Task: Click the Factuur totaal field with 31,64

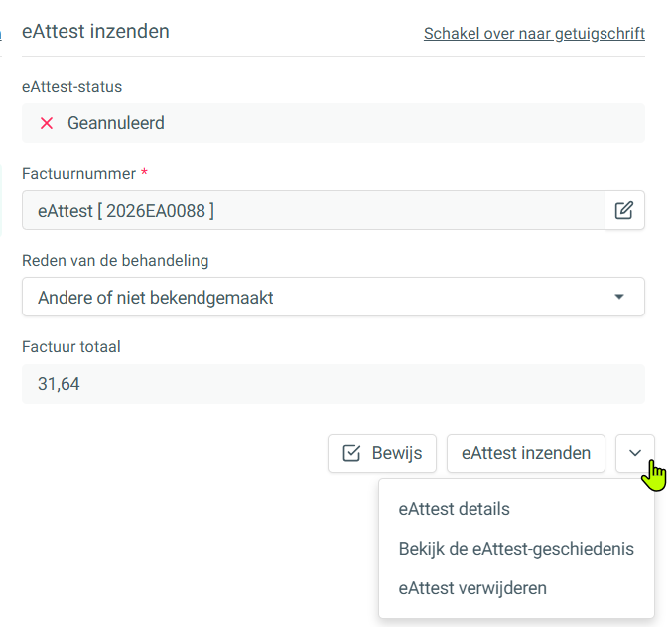Action: click(x=333, y=384)
